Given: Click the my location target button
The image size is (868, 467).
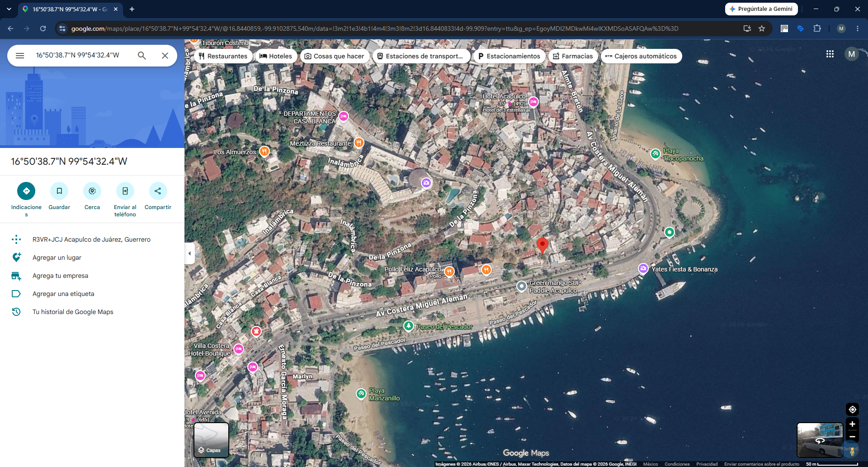Looking at the screenshot, I should point(852,410).
